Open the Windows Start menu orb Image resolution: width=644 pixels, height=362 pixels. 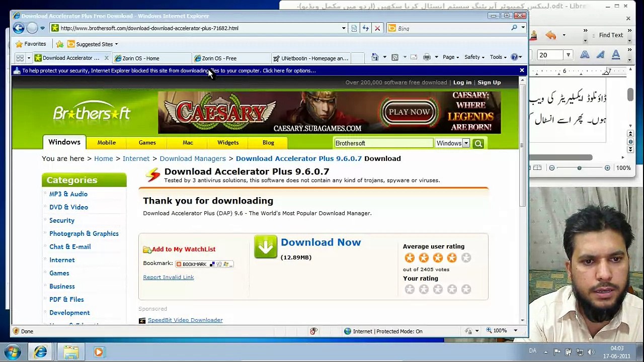tap(12, 352)
